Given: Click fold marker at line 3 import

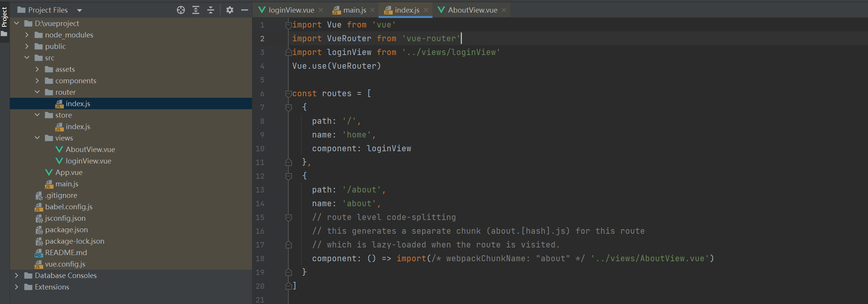Looking at the screenshot, I should click(x=289, y=52).
